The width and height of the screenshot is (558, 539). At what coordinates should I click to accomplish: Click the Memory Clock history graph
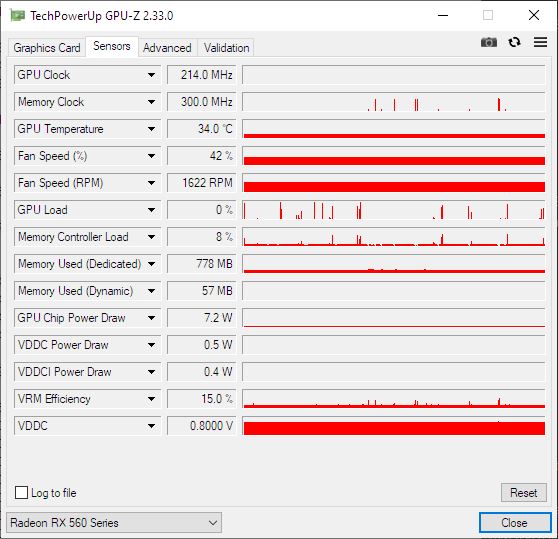[394, 102]
